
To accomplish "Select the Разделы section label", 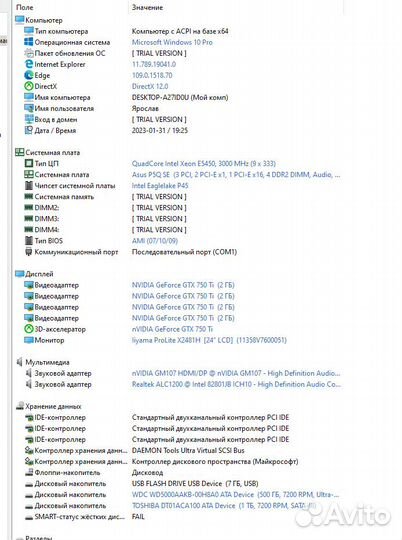I will point(39,537).
